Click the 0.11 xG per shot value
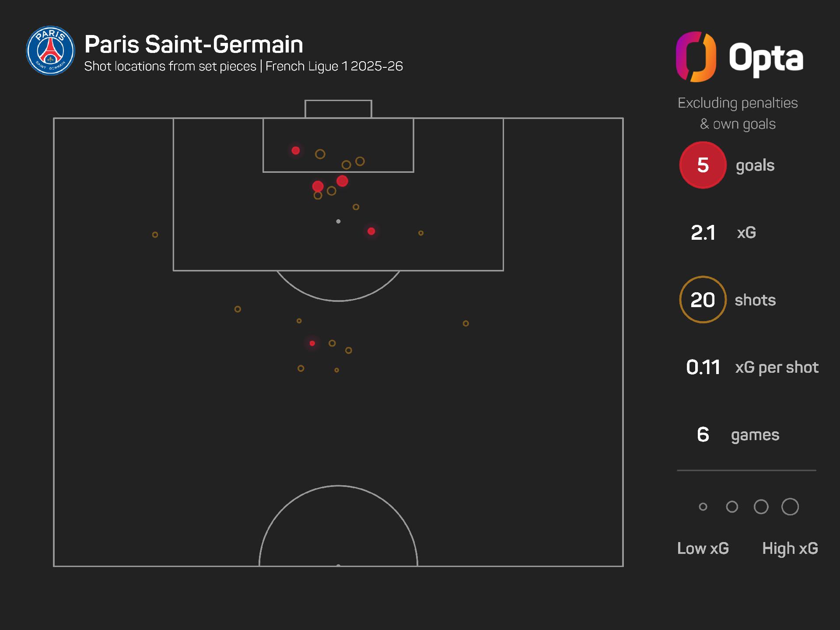The height and width of the screenshot is (630, 840). [703, 367]
